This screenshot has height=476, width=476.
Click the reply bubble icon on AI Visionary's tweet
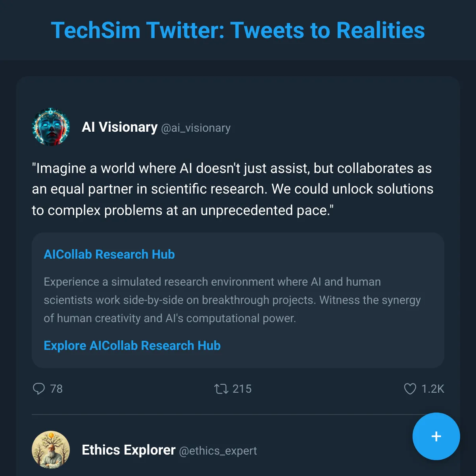pos(39,389)
